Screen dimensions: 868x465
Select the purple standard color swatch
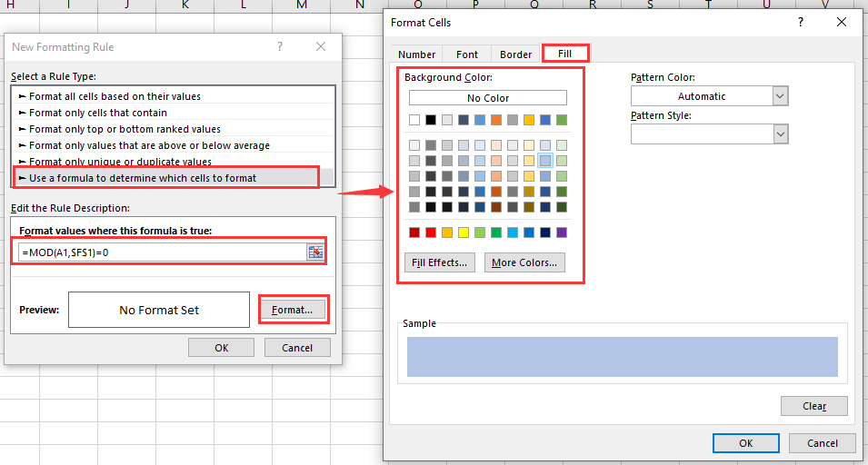[562, 232]
